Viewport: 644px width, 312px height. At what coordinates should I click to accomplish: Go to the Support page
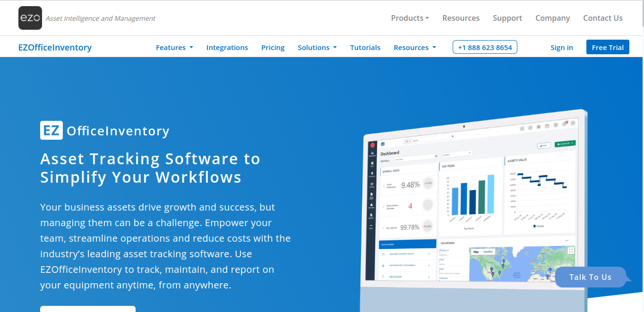coord(507,18)
